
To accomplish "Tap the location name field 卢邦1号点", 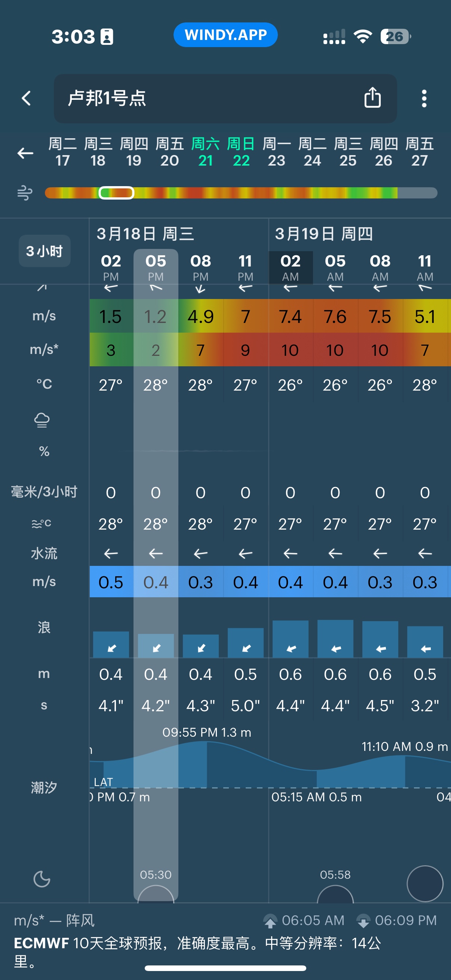I will tap(206, 99).
